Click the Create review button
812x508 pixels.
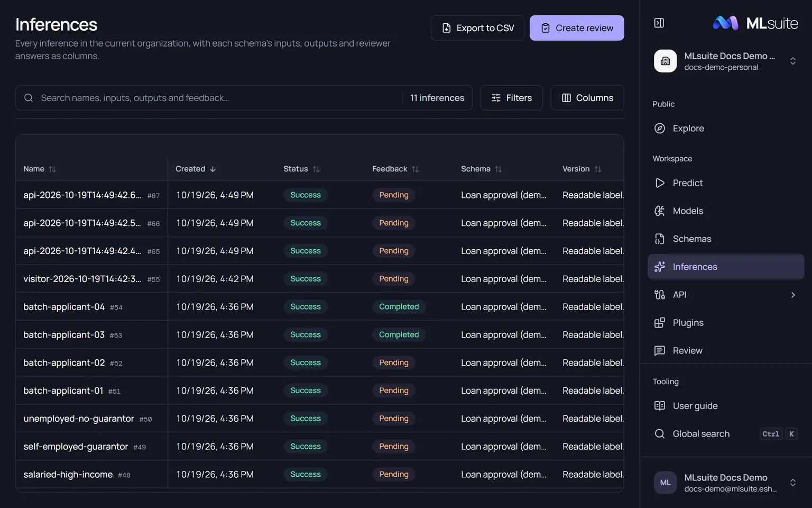click(x=577, y=28)
